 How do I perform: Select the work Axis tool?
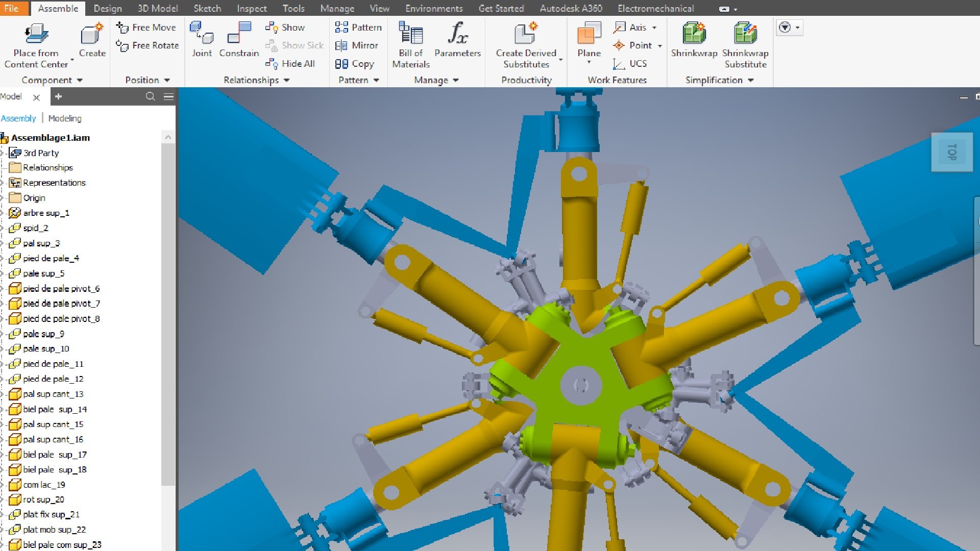tap(630, 27)
